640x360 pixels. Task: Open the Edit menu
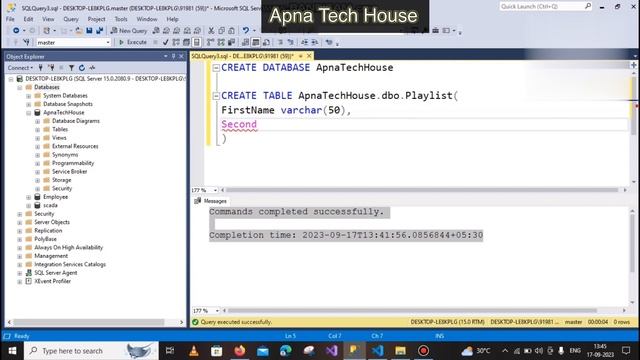pyautogui.click(x=28, y=19)
